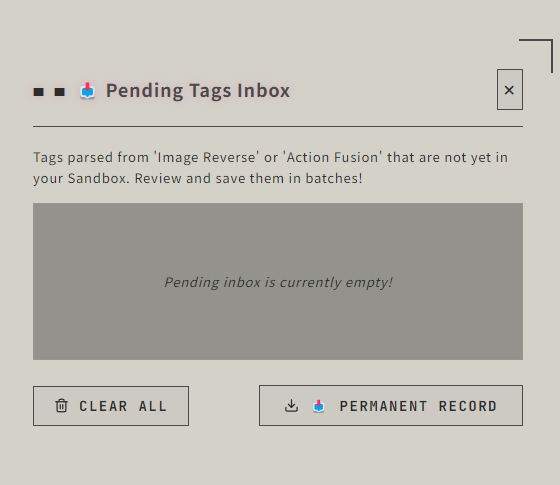This screenshot has height=485, width=560.
Task: Click the word ALL on Clear button
Action: [152, 406]
